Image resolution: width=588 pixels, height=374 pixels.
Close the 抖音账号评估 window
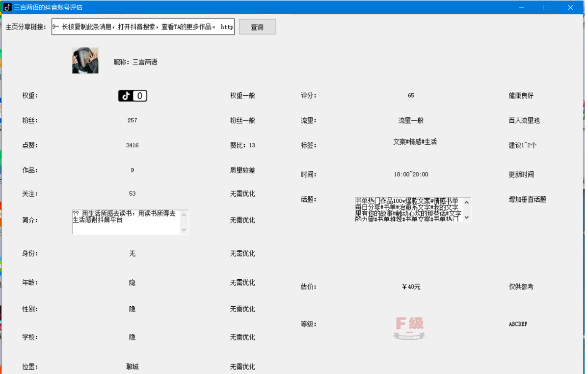570,7
